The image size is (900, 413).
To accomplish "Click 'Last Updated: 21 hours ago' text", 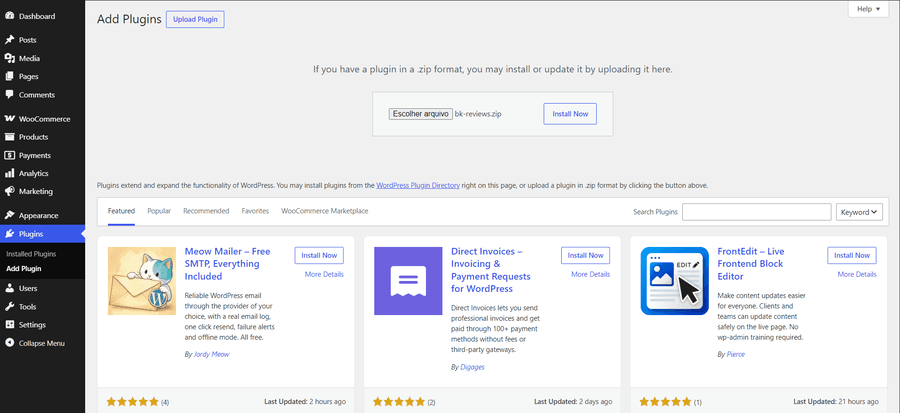I will 836,402.
